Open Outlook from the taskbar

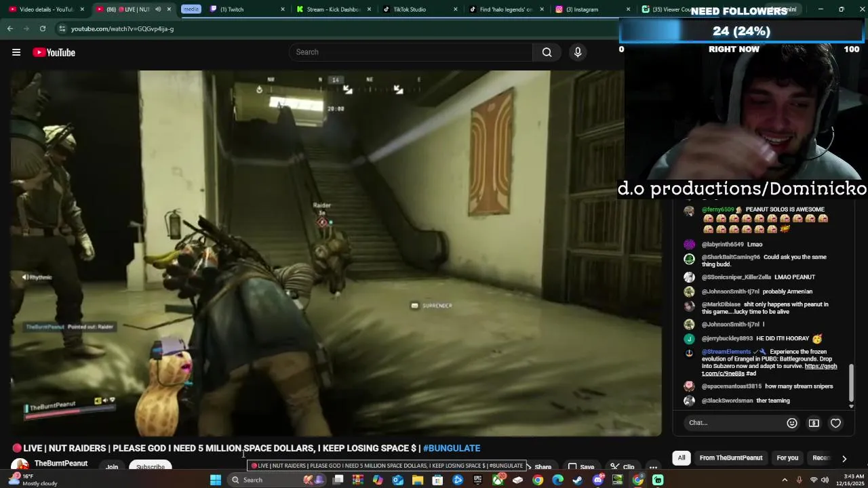click(x=398, y=480)
